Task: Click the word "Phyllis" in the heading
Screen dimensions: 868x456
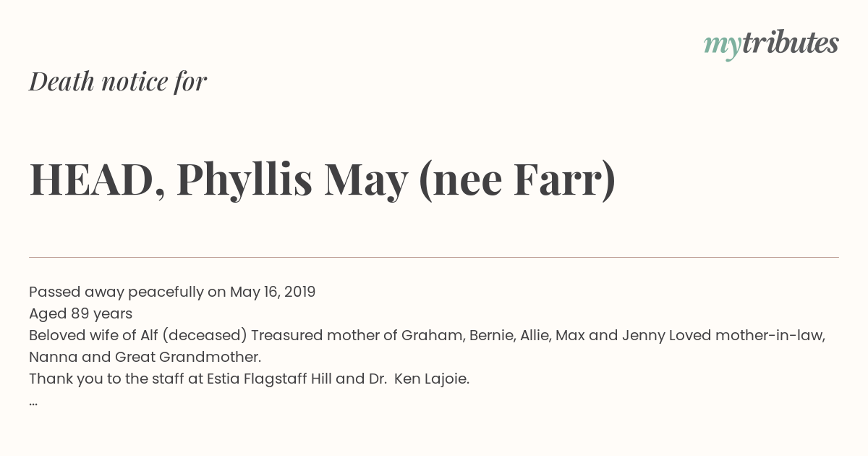Action: coord(244,180)
